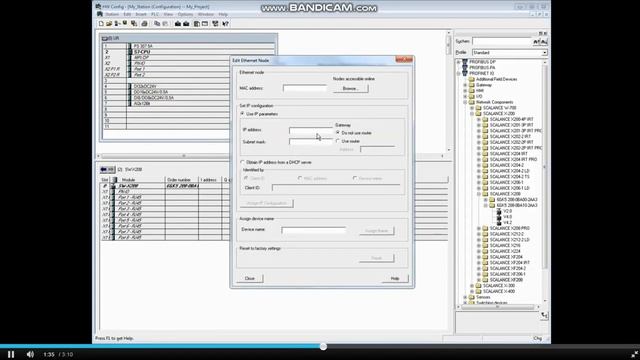Click the Assign Name button
Viewport: 640px width, 360px height.
pos(376,231)
